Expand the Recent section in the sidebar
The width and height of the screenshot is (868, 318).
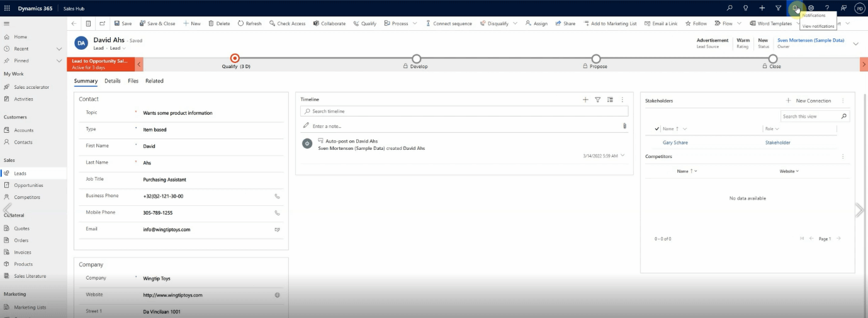point(59,48)
